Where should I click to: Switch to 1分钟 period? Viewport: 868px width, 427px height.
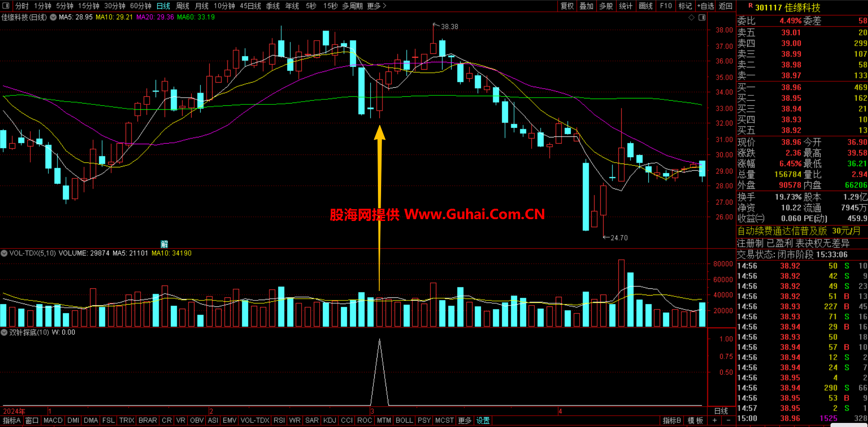pyautogui.click(x=43, y=6)
